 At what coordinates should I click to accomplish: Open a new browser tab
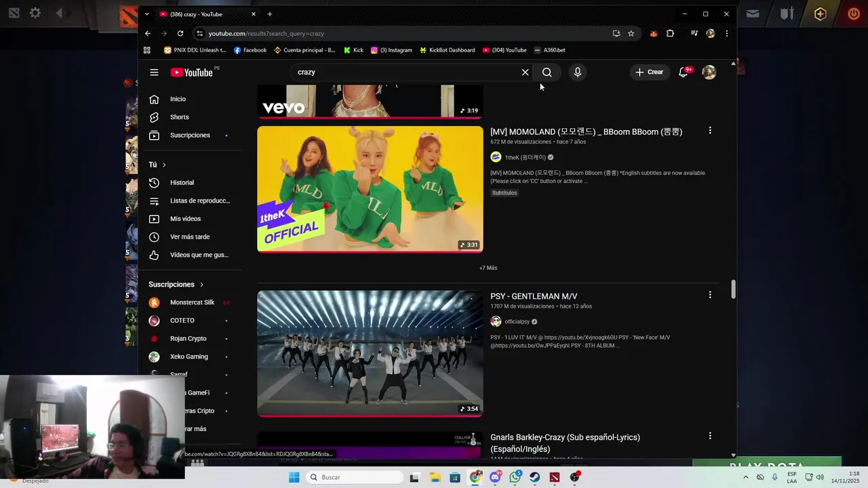click(270, 14)
